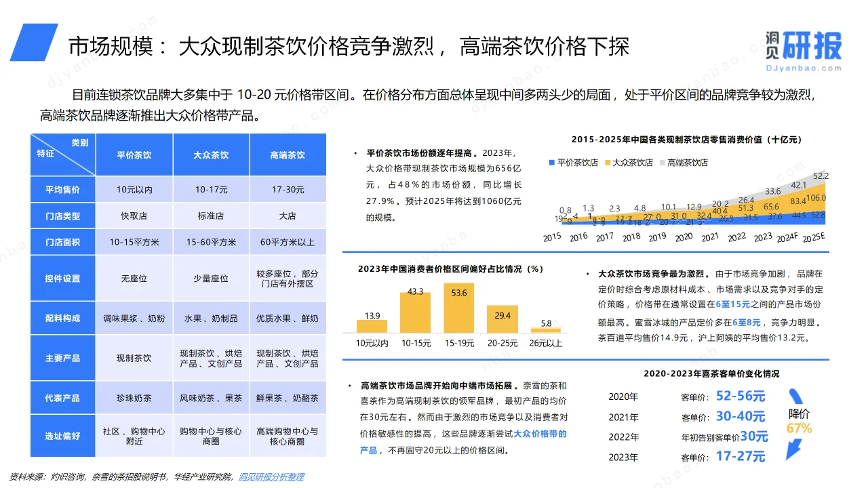Click the bar labeled 13.9
Image resolution: width=868 pixels, height=488 pixels.
tap(372, 326)
